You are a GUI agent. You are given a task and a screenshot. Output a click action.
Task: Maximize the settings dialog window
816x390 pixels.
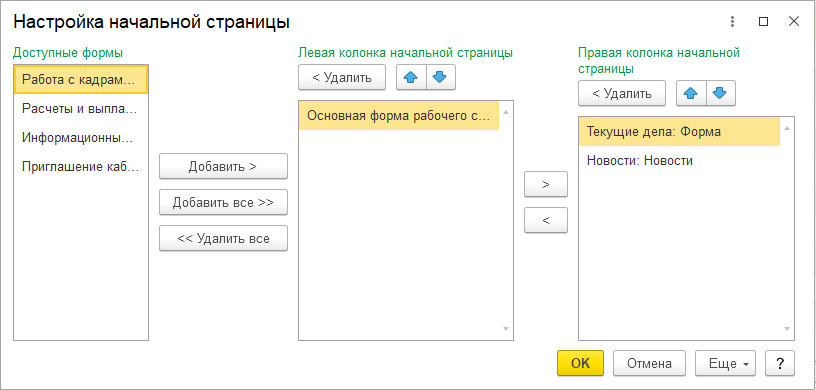tap(763, 22)
